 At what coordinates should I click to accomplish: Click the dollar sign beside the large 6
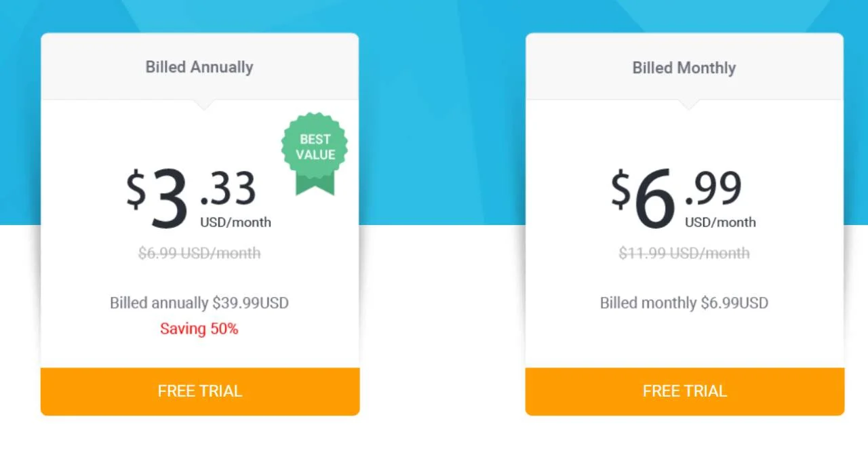tap(620, 188)
